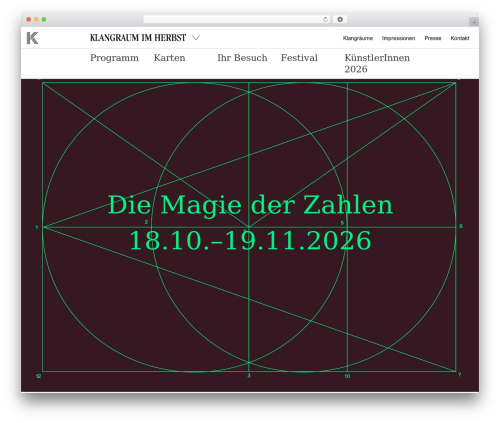The image size is (500, 423).
Task: Visit the Kontakt page
Action: point(460,38)
